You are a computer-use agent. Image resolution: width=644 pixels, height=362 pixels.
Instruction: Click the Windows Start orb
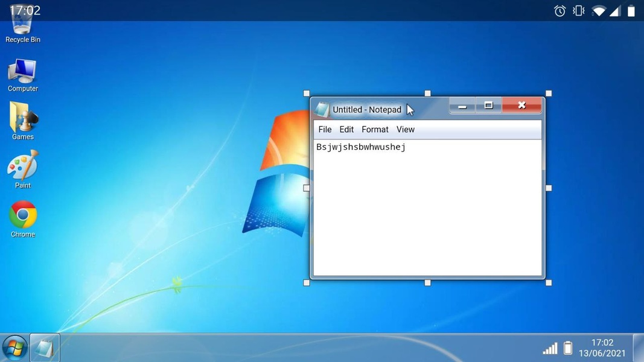[14, 348]
